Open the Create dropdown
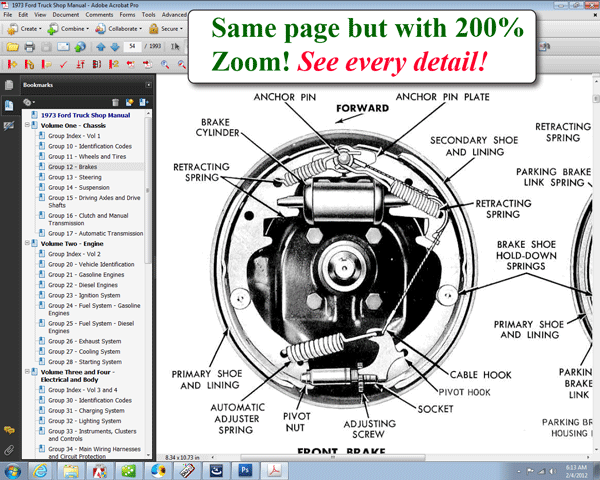The height and width of the screenshot is (480, 600). (x=24, y=29)
